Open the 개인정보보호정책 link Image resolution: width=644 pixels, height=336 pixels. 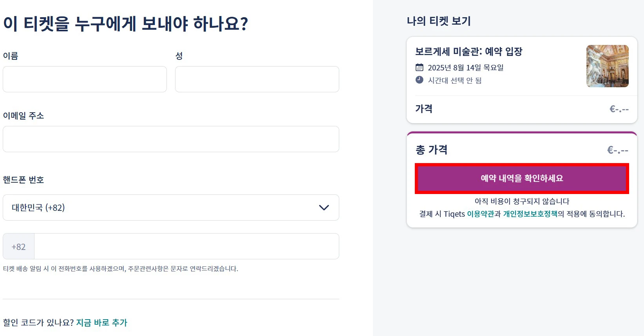coord(530,214)
